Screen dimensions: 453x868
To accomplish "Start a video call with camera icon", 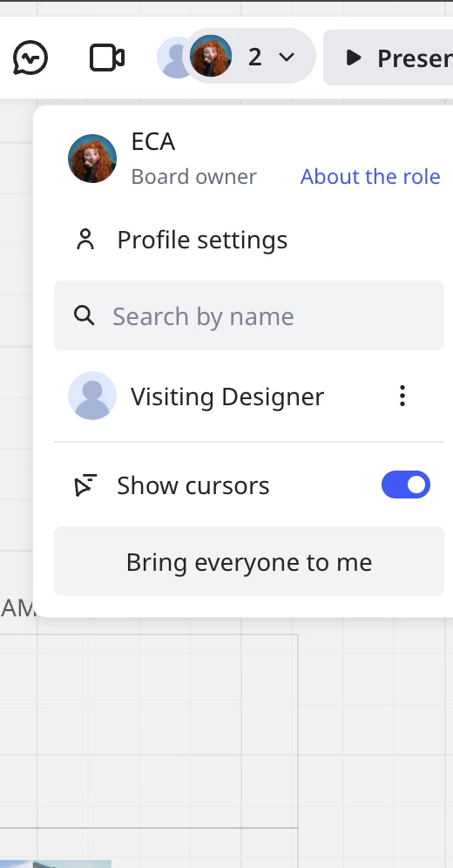I will 107,58.
